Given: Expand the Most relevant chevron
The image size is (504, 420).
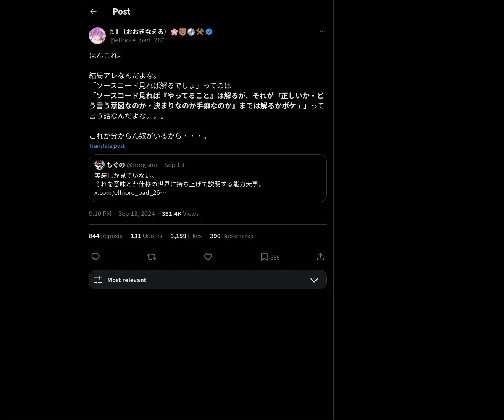Looking at the screenshot, I should point(314,280).
